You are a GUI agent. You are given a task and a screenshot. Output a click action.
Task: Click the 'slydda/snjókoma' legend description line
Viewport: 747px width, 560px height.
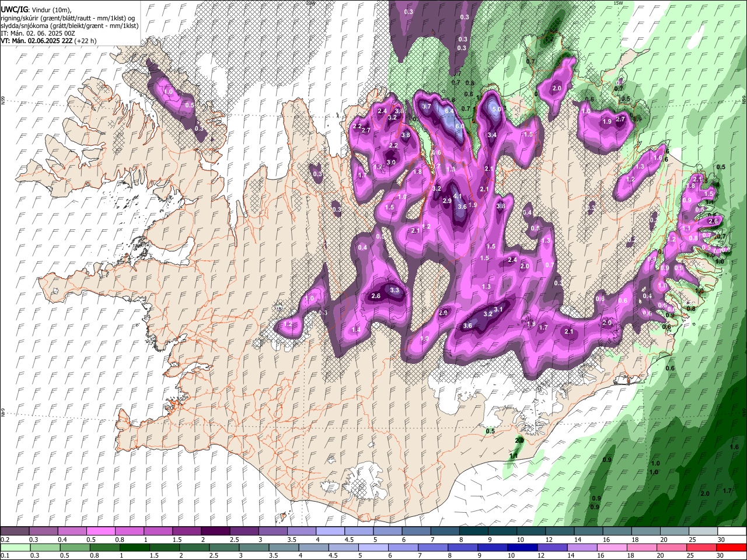click(70, 26)
